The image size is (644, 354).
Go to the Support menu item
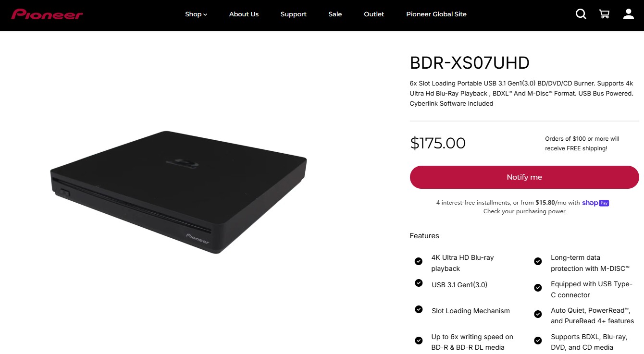click(293, 14)
